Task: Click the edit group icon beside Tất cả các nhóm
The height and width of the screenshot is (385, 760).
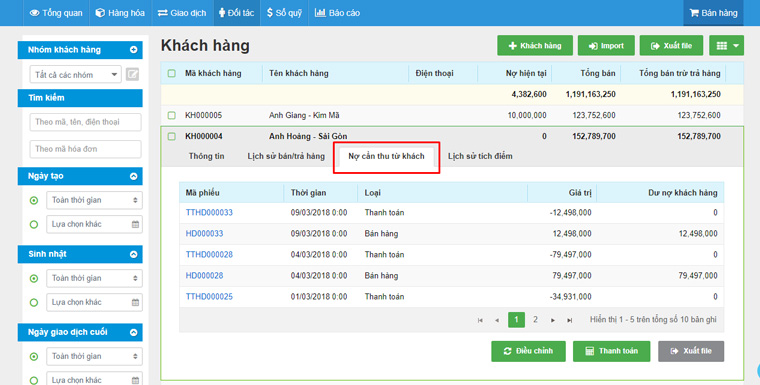Action: [132, 74]
